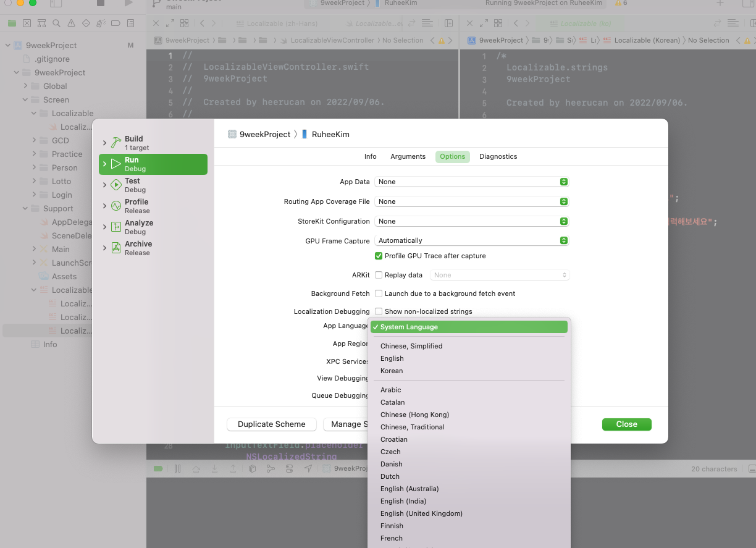The height and width of the screenshot is (548, 756).
Task: Select Korean as App Language
Action: (x=469, y=371)
